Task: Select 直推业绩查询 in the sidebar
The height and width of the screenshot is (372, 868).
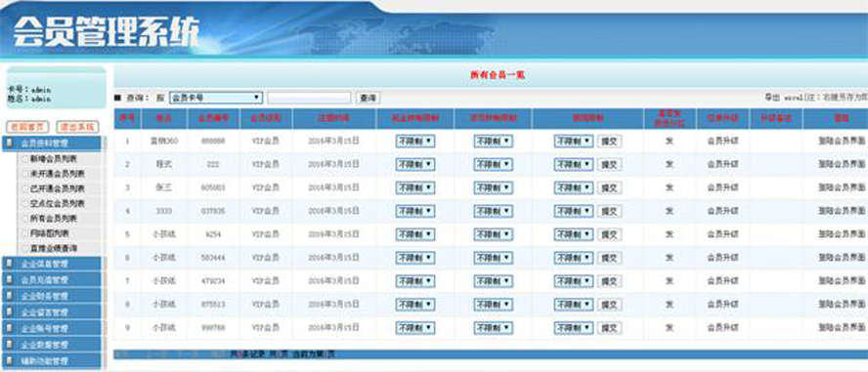Action: click(53, 248)
